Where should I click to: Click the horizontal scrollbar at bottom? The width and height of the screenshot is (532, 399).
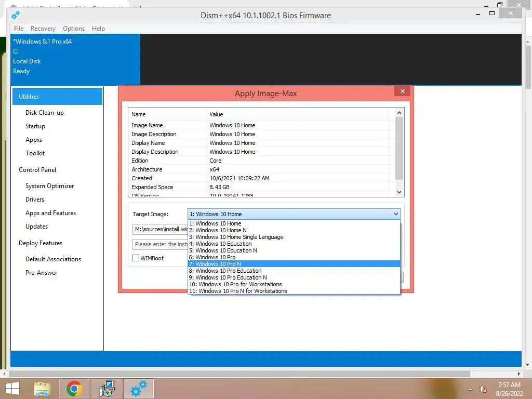(x=239, y=374)
